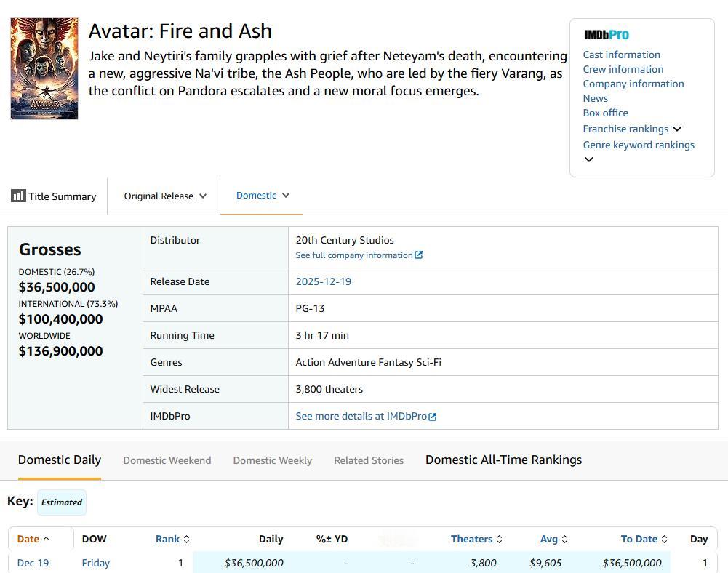Viewport: 728px width, 573px height.
Task: Click the 3 hr 17 min running time
Action: [x=322, y=335]
